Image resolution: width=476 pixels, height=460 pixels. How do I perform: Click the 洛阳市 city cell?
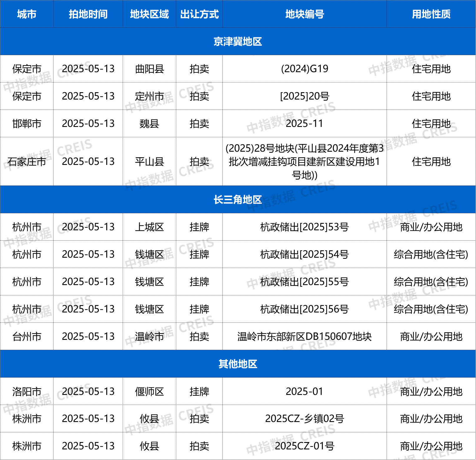pyautogui.click(x=27, y=392)
